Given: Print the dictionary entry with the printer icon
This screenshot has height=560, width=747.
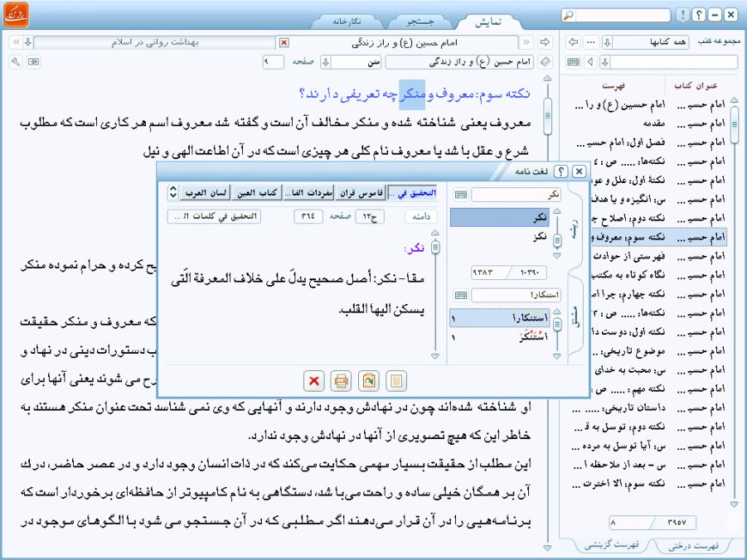Looking at the screenshot, I should (x=341, y=381).
